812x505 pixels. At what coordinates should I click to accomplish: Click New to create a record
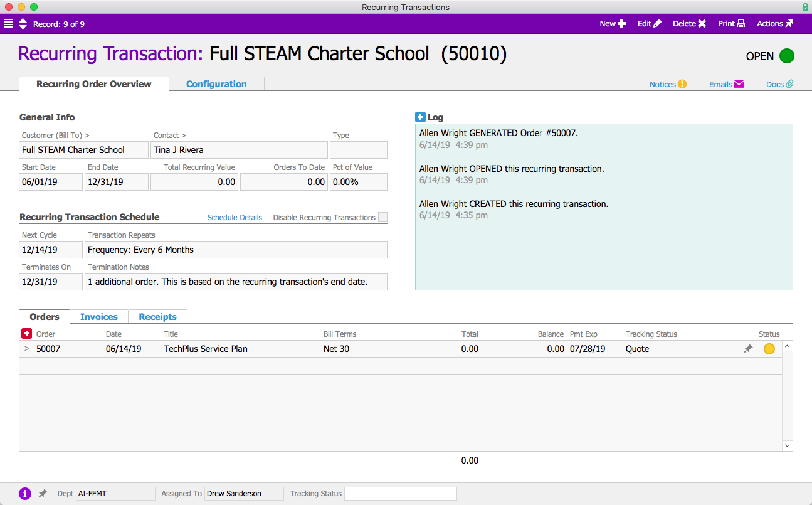pyautogui.click(x=613, y=24)
